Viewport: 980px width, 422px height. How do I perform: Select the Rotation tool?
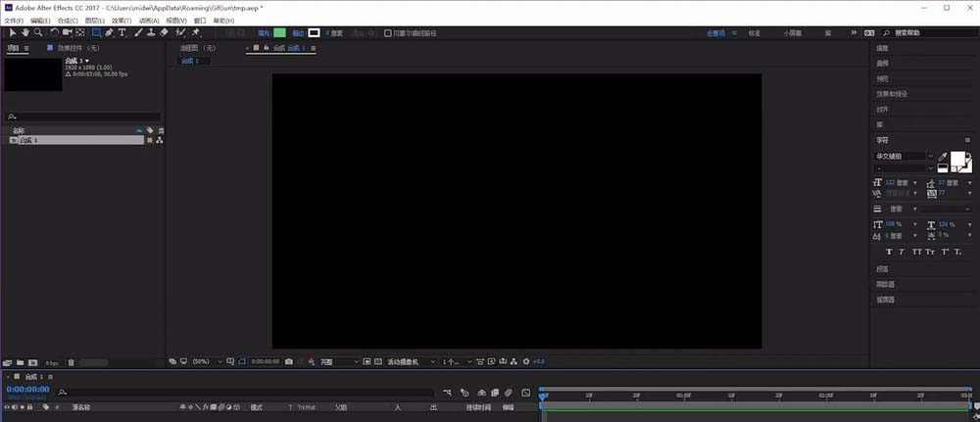click(x=55, y=32)
